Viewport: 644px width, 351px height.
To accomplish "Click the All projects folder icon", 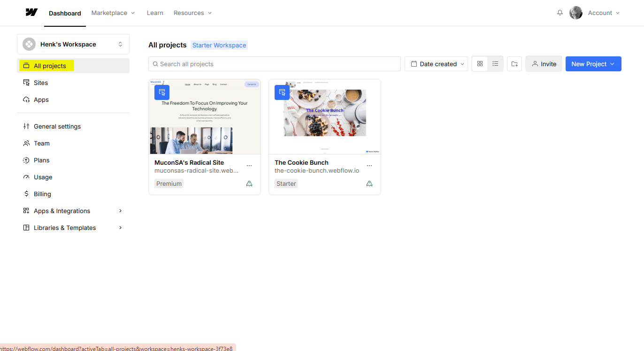I will (x=26, y=66).
